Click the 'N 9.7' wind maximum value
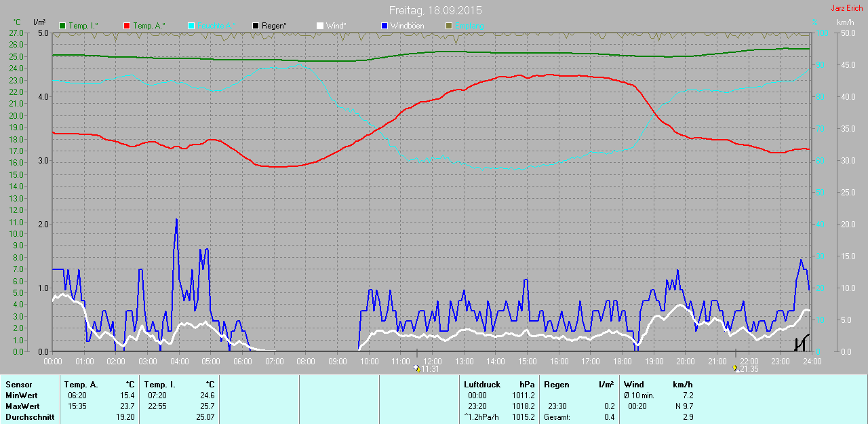Screen dimensions: 868x424 click(x=683, y=406)
